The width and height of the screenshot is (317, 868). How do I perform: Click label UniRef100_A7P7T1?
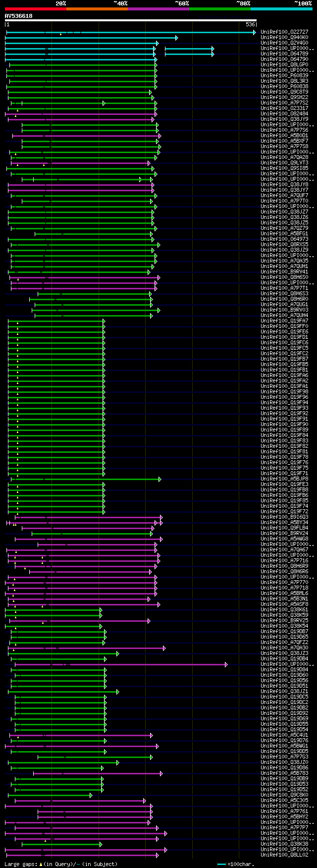tap(284, 288)
